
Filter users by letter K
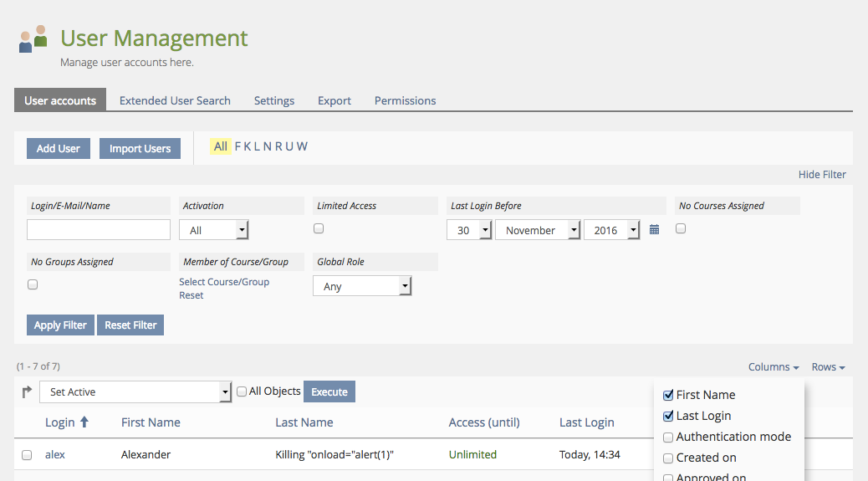[x=248, y=146]
